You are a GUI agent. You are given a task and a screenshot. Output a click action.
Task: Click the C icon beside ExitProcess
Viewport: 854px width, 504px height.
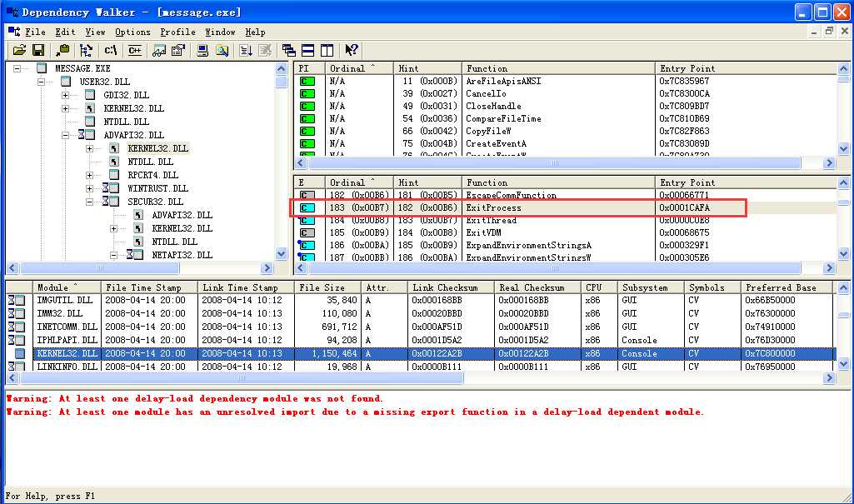(307, 208)
